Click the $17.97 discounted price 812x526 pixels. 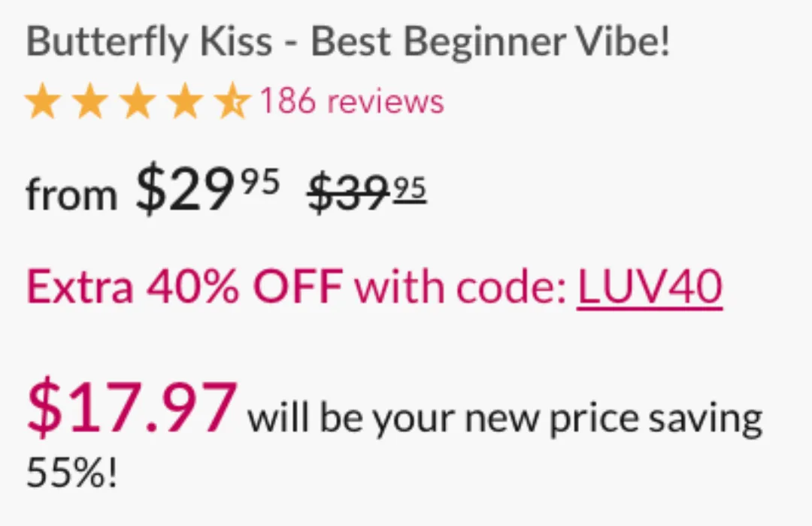coord(132,405)
